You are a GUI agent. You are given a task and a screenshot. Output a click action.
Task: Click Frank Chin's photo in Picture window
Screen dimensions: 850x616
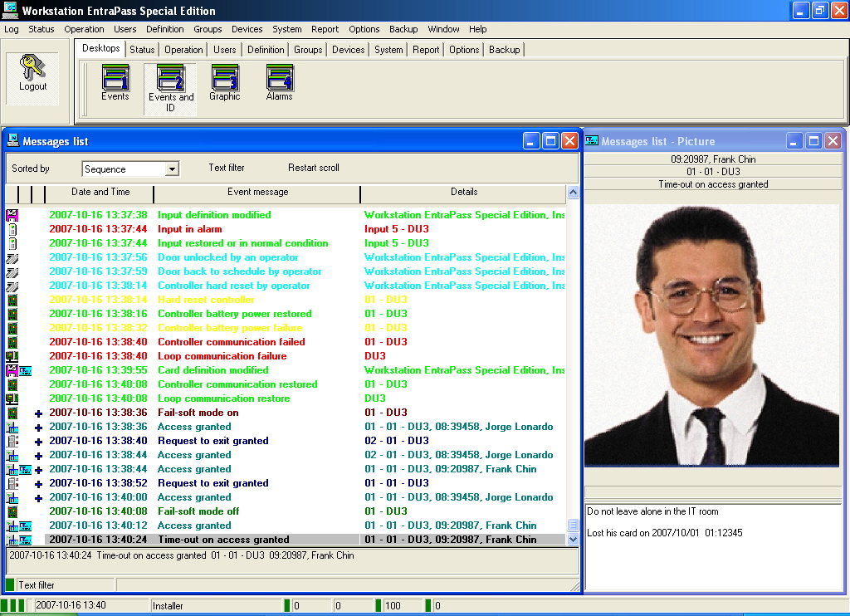[x=711, y=335]
